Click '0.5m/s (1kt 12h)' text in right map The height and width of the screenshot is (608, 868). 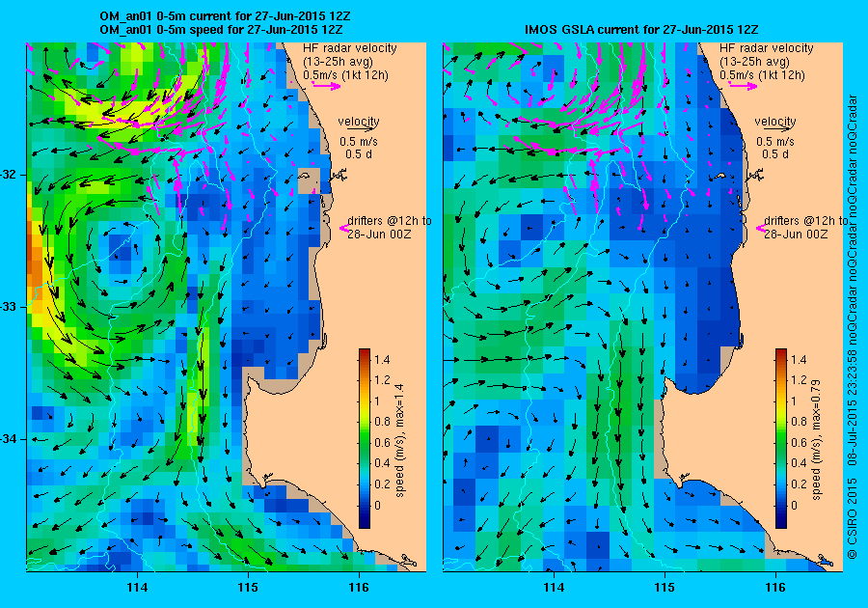pos(762,74)
